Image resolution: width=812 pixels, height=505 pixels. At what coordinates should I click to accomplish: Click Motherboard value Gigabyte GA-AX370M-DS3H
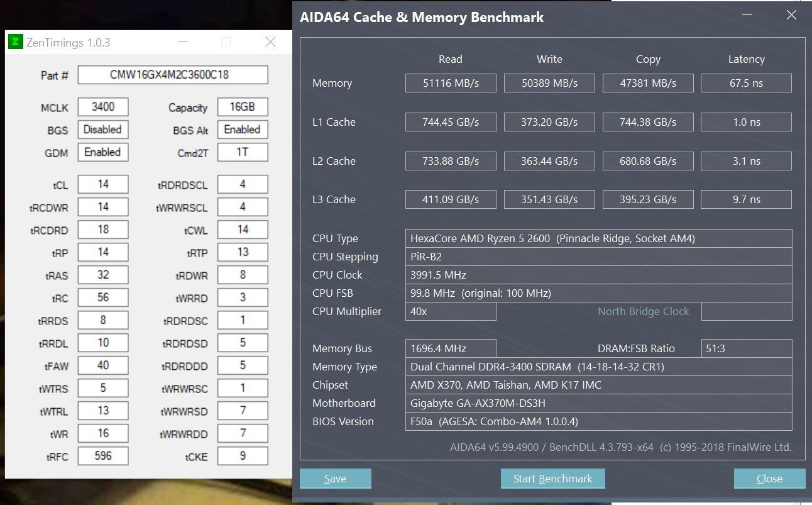point(598,403)
